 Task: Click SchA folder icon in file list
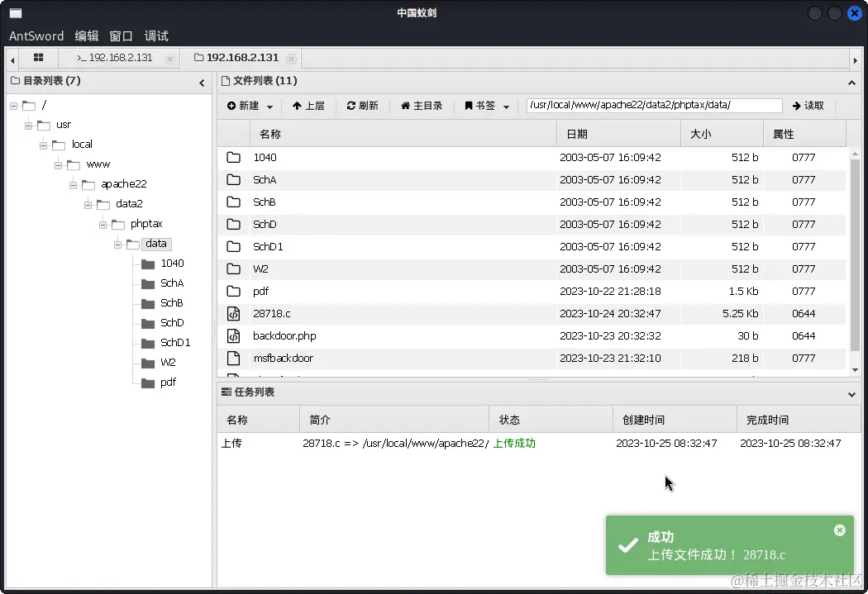tap(234, 180)
